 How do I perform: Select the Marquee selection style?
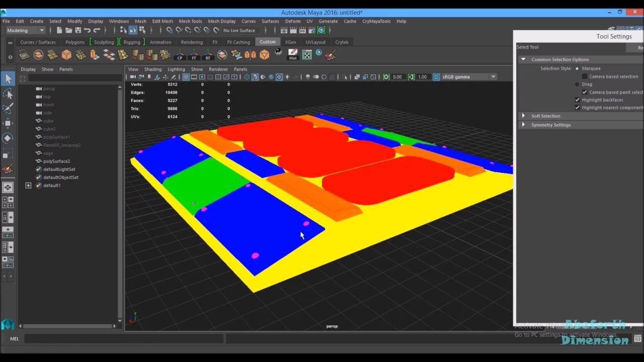point(577,68)
